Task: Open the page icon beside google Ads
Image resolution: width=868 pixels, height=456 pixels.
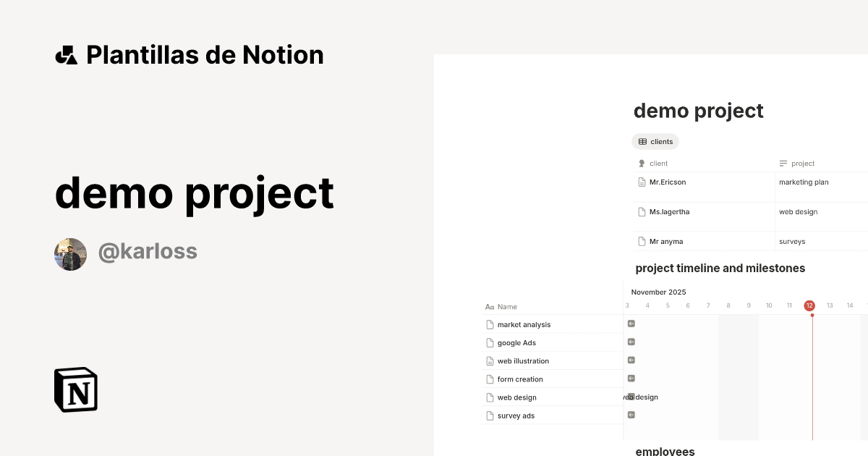Action: click(489, 342)
